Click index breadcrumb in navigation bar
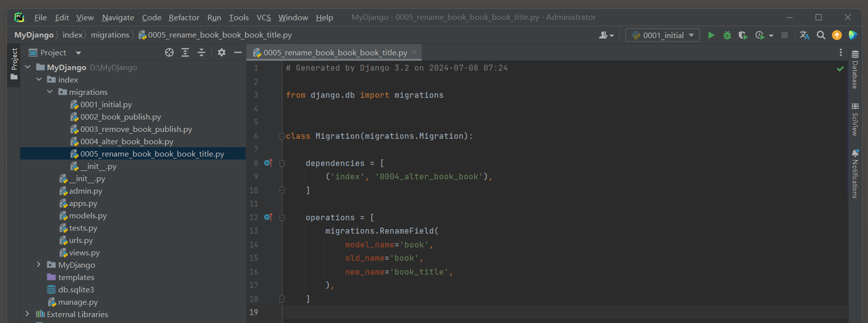This screenshot has height=323, width=868. pyautogui.click(x=73, y=35)
